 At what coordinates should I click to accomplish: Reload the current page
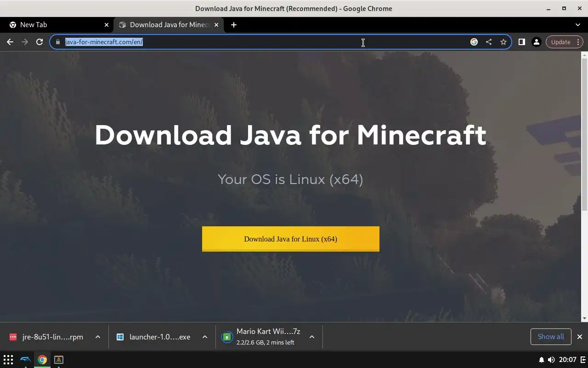point(40,42)
